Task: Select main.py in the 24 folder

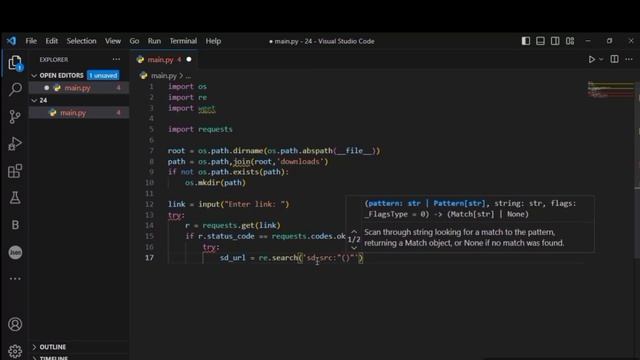Action: tap(79, 113)
